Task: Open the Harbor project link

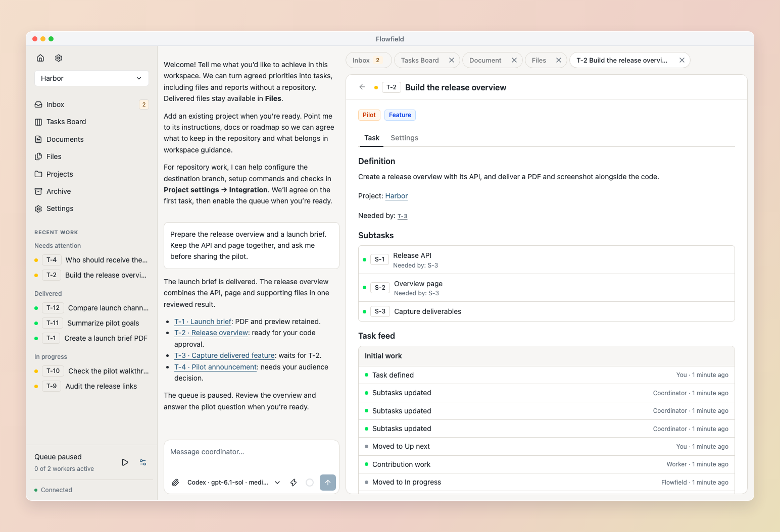Action: [x=397, y=196]
